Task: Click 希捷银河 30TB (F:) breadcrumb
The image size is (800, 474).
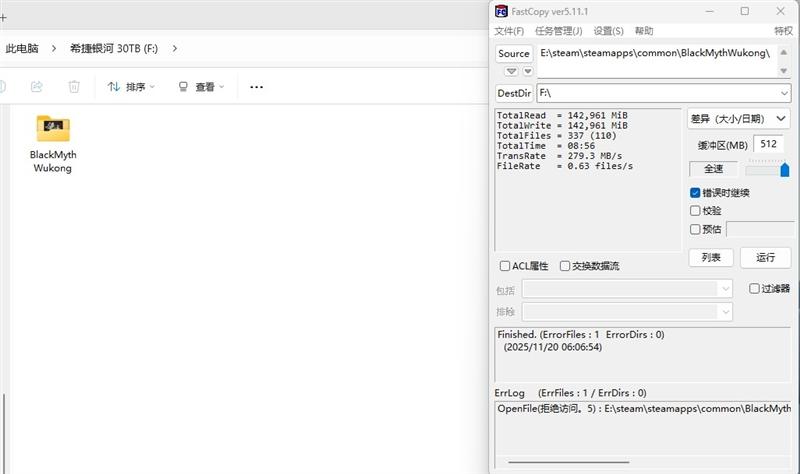Action: pos(114,48)
